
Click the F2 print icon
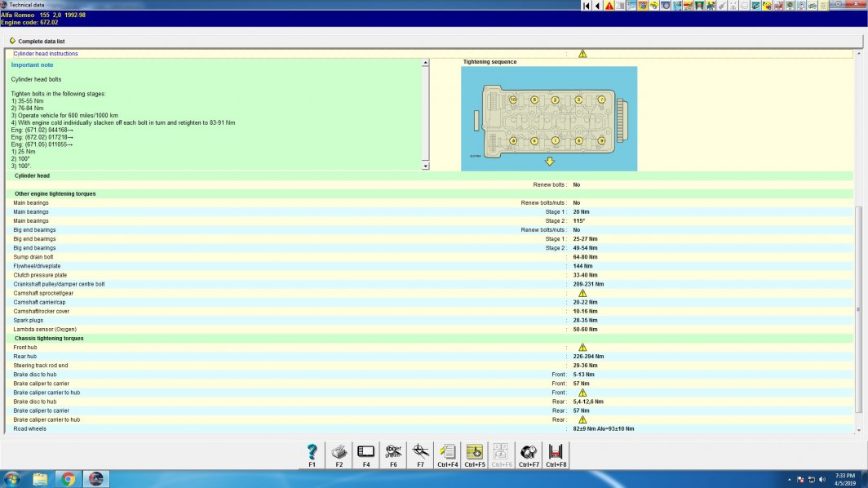coord(339,452)
